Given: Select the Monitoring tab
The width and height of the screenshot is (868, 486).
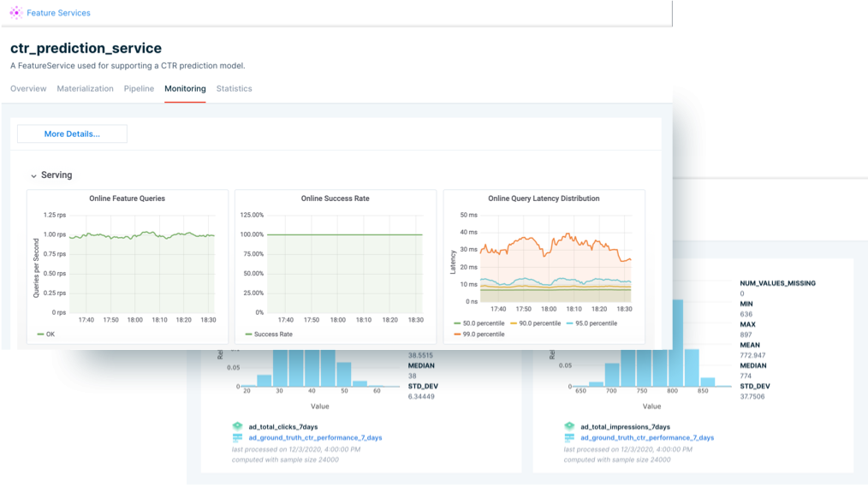Looking at the screenshot, I should pyautogui.click(x=185, y=89).
